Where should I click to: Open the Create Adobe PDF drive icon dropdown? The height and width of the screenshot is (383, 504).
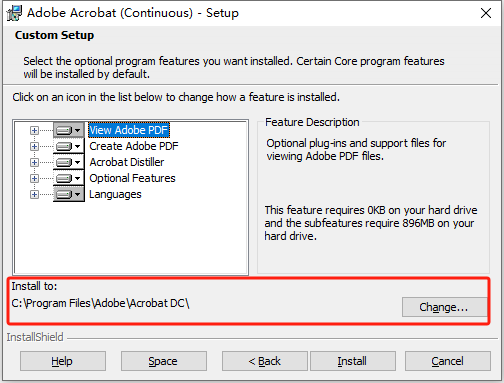pos(69,146)
